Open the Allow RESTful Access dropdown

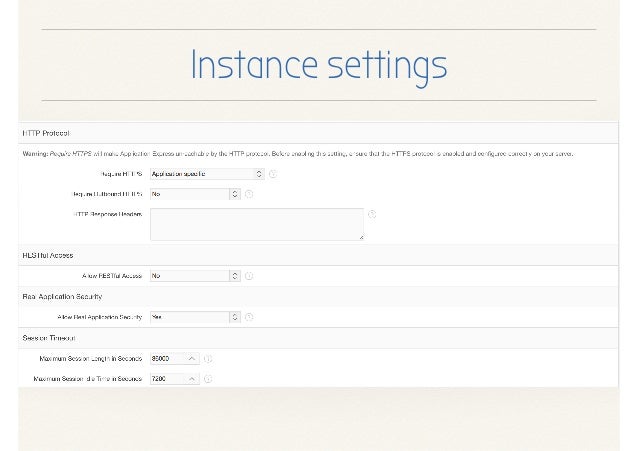tap(194, 275)
